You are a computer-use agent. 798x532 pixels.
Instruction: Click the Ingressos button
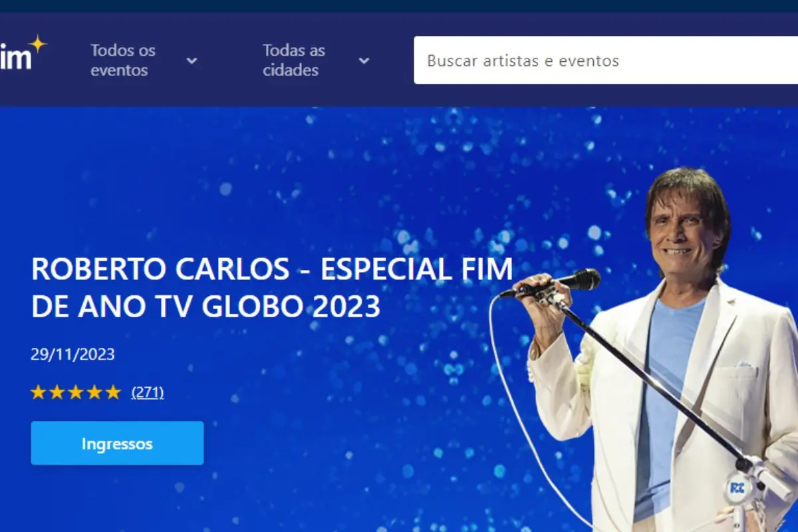[117, 443]
